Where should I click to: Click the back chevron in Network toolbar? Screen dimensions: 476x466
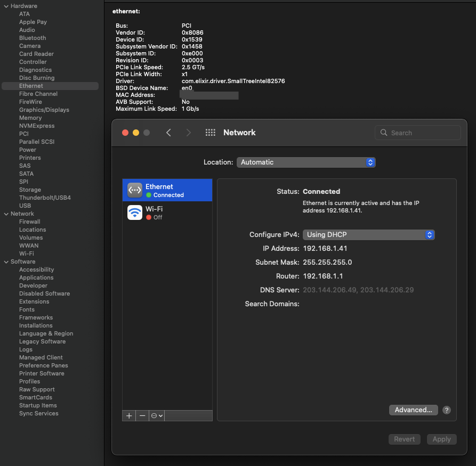[168, 133]
